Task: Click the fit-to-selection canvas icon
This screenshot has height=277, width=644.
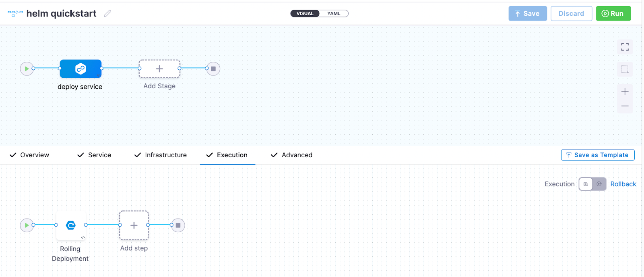Action: click(x=625, y=69)
